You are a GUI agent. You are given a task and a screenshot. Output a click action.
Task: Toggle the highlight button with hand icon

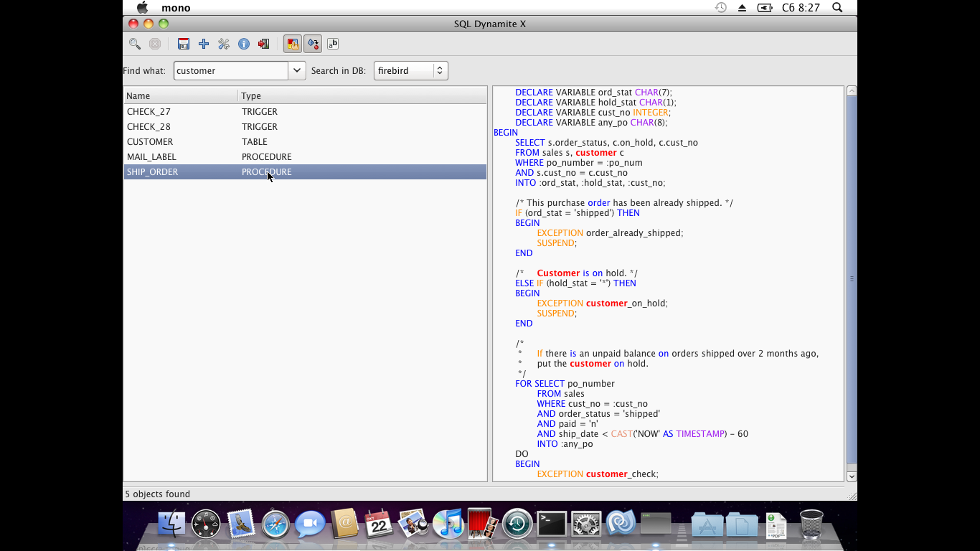point(293,44)
